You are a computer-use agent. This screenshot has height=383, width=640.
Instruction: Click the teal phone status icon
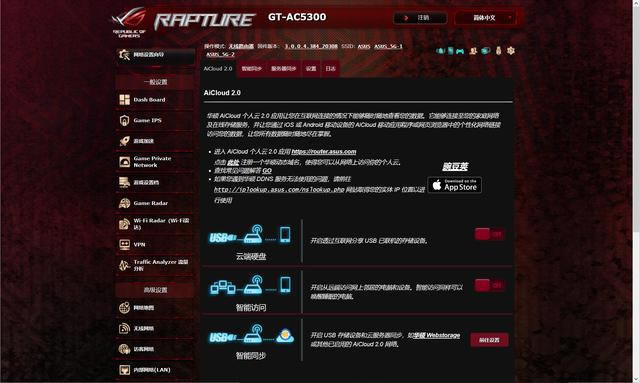pyautogui.click(x=450, y=51)
